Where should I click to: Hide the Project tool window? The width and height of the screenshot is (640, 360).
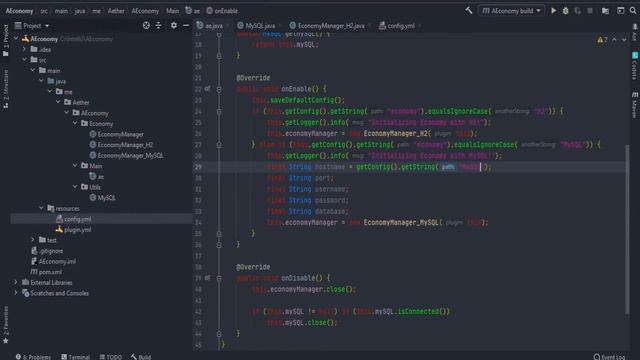click(186, 26)
